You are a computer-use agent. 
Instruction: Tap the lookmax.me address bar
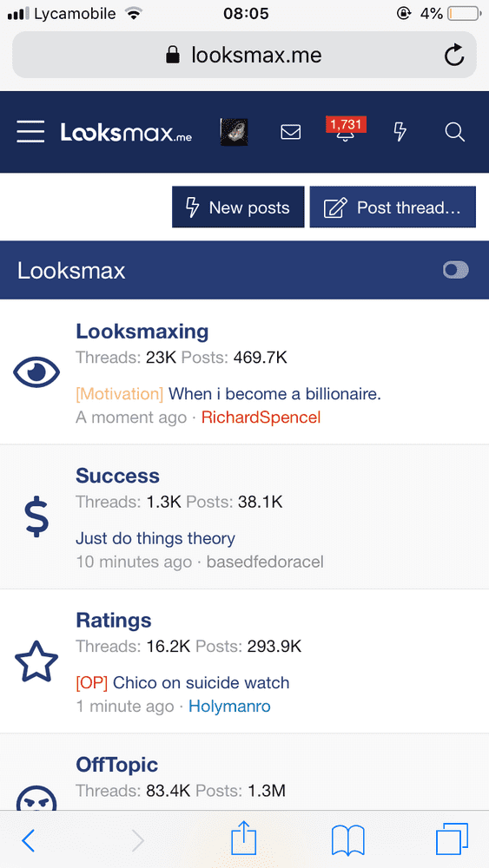pyautogui.click(x=244, y=55)
